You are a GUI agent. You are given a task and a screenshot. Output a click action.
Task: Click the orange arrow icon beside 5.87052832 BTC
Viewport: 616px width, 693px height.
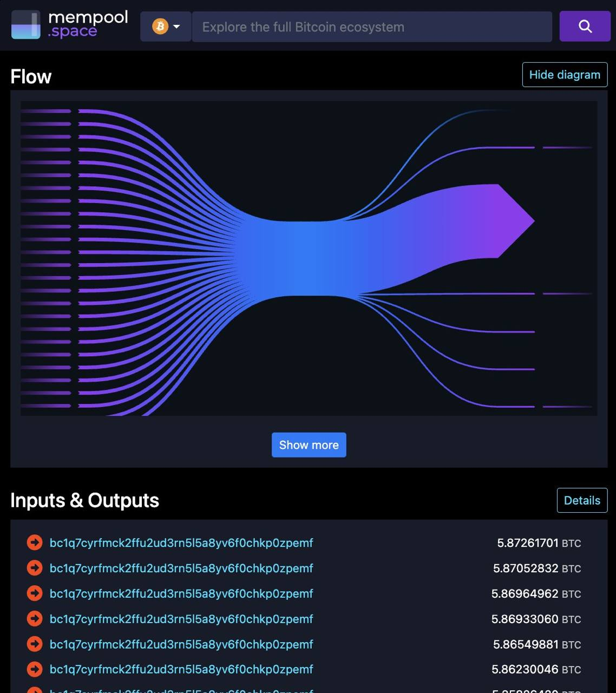click(35, 568)
